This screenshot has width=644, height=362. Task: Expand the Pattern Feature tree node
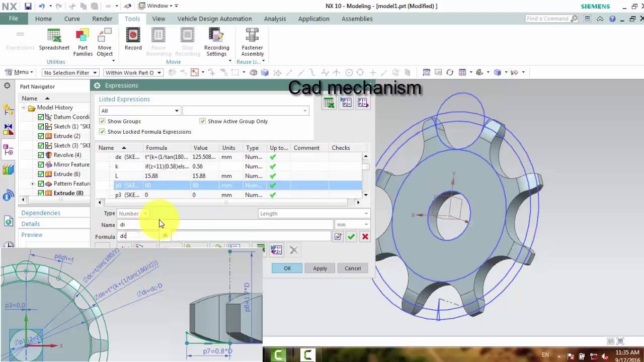point(33,184)
